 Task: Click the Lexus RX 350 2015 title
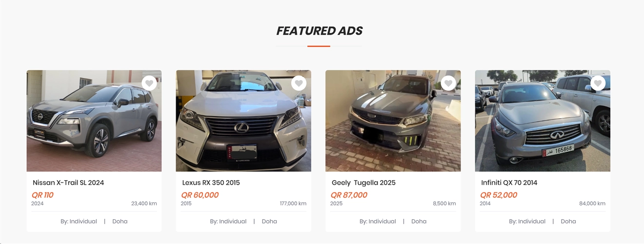coord(211,183)
